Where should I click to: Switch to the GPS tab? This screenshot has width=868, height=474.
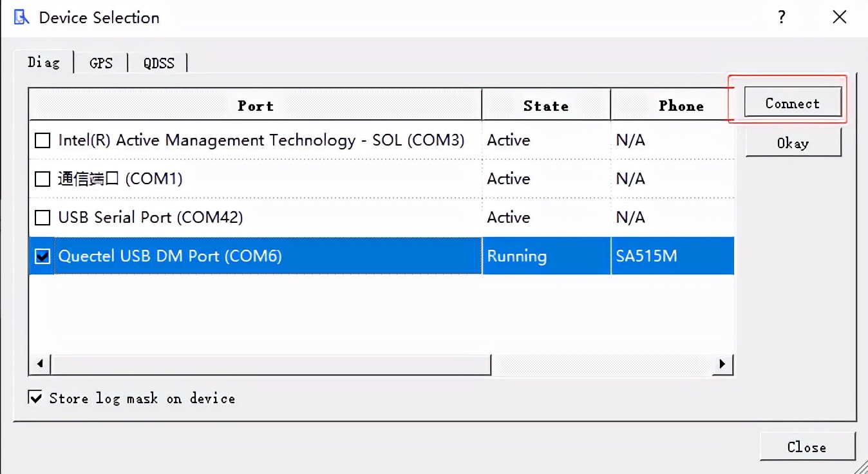coord(100,62)
